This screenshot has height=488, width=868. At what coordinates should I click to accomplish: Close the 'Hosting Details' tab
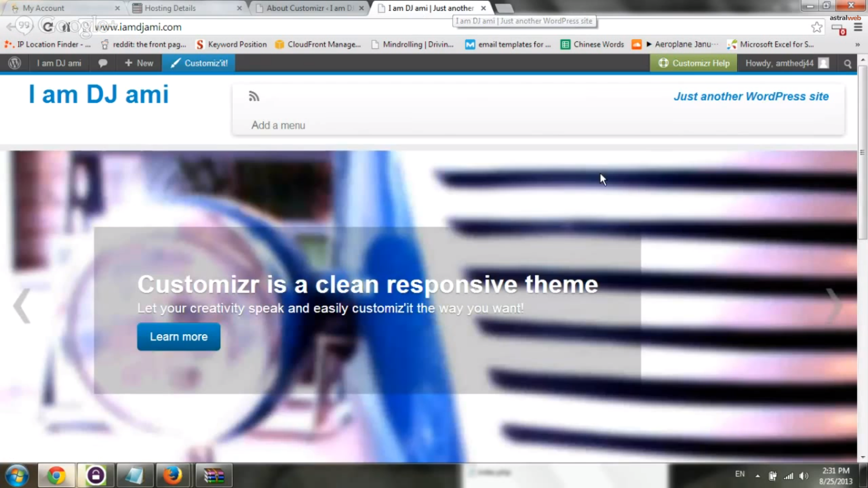239,8
